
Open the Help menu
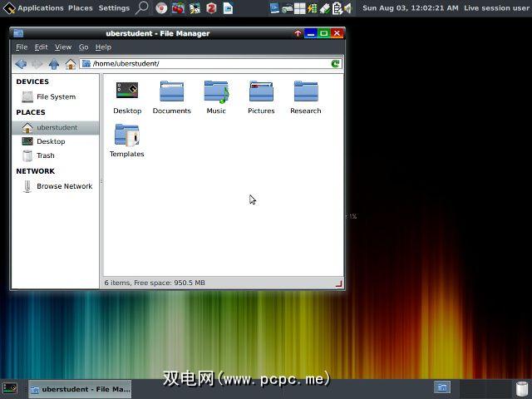[x=103, y=47]
